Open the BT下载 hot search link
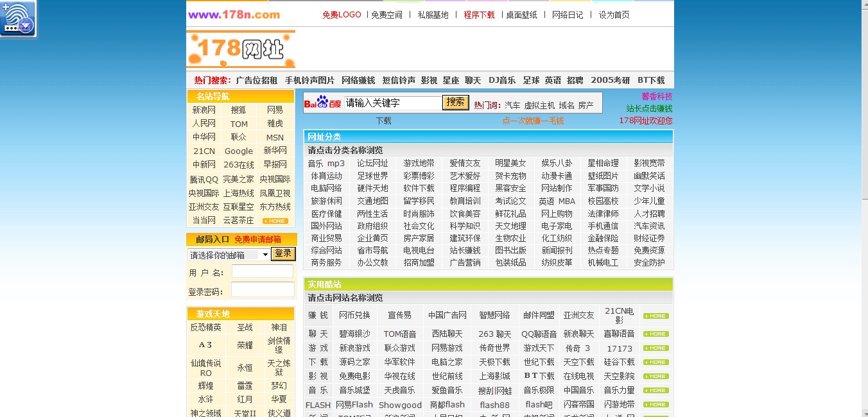This screenshot has width=868, height=417. point(651,80)
